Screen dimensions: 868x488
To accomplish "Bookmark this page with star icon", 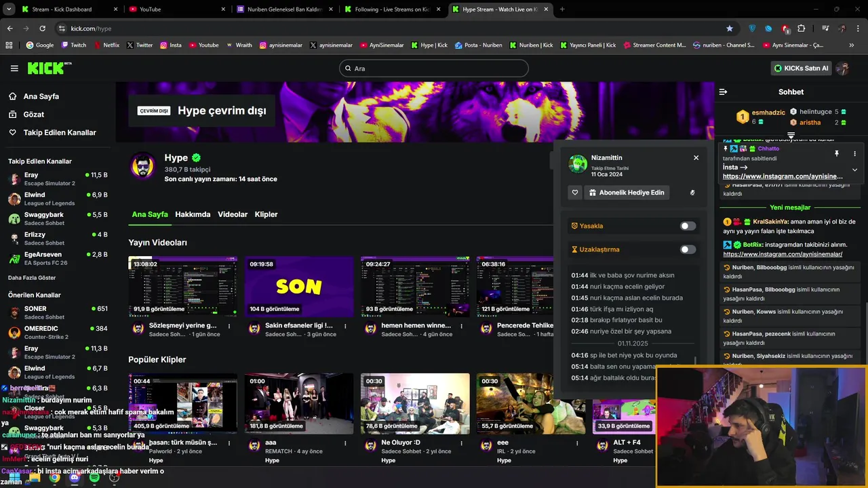I will click(730, 28).
